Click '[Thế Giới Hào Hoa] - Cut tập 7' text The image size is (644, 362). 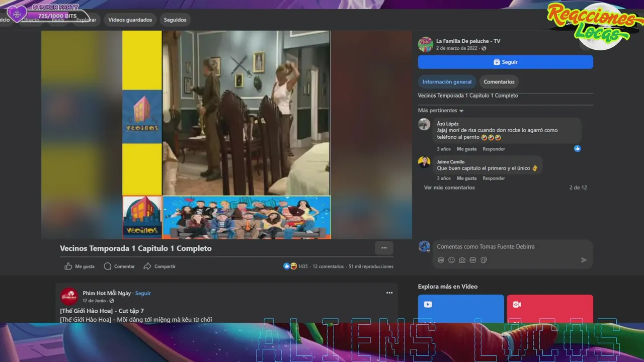point(102,311)
